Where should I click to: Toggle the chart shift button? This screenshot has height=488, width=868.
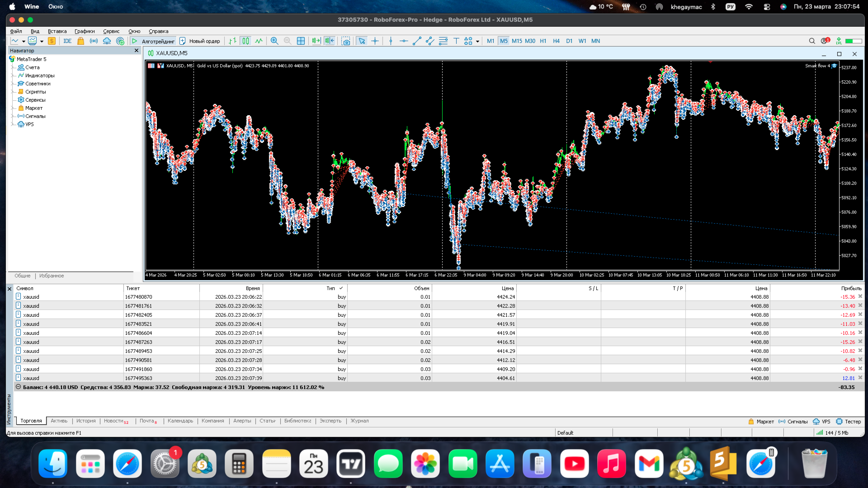coord(330,41)
